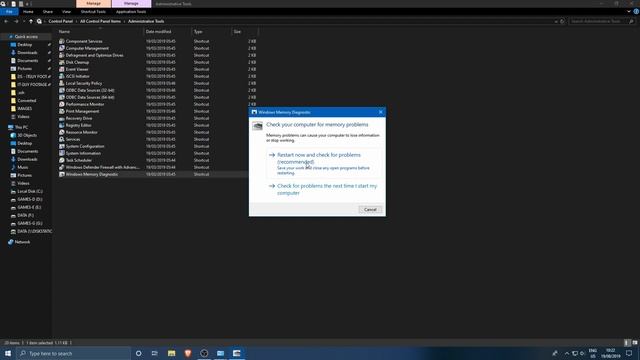The width and height of the screenshot is (640, 360).
Task: Select ODBC Data Sources (64-bit) row
Action: point(158,97)
